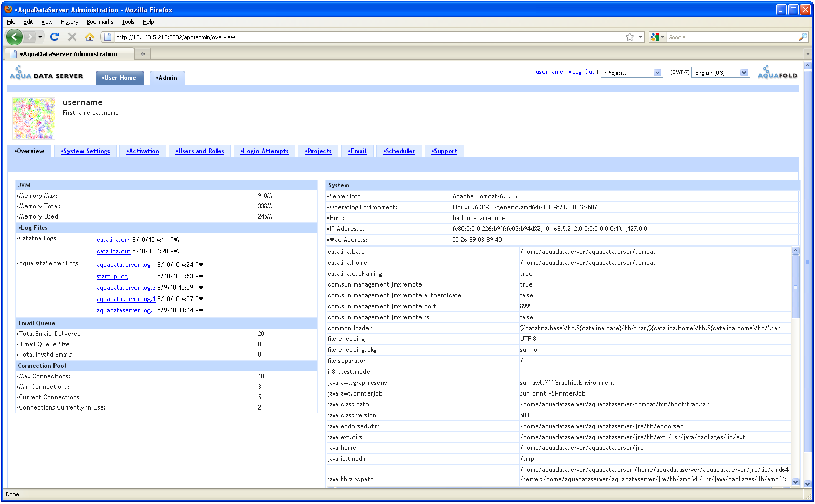Screen dimensions: 815x504
Task: Click the 00-26-B9-03-B9-4D Mac address value
Action: tap(478, 240)
